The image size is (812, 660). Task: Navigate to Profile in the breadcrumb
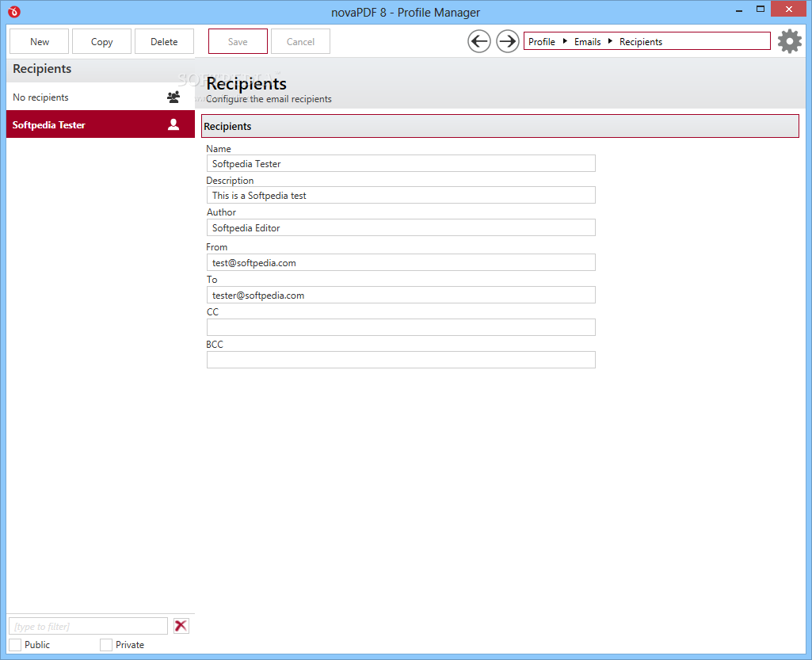(x=542, y=41)
